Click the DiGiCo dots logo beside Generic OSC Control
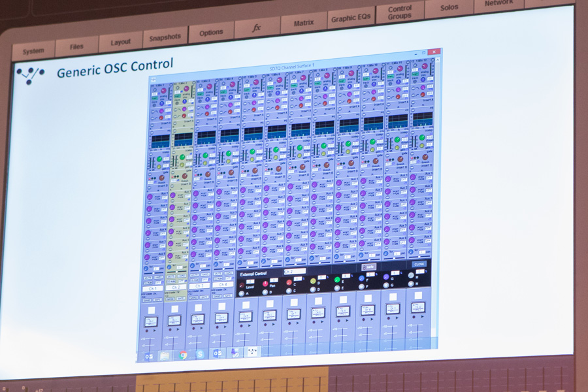This screenshot has height=392, width=588. [x=30, y=75]
